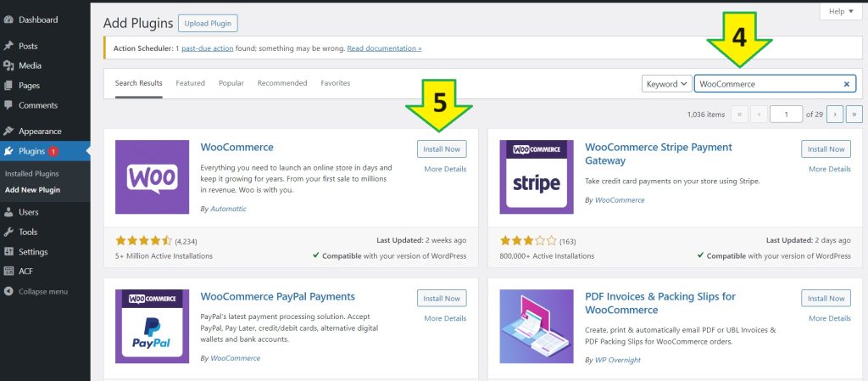This screenshot has width=868, height=381.
Task: Click the Upload Plugin button
Action: coord(209,23)
